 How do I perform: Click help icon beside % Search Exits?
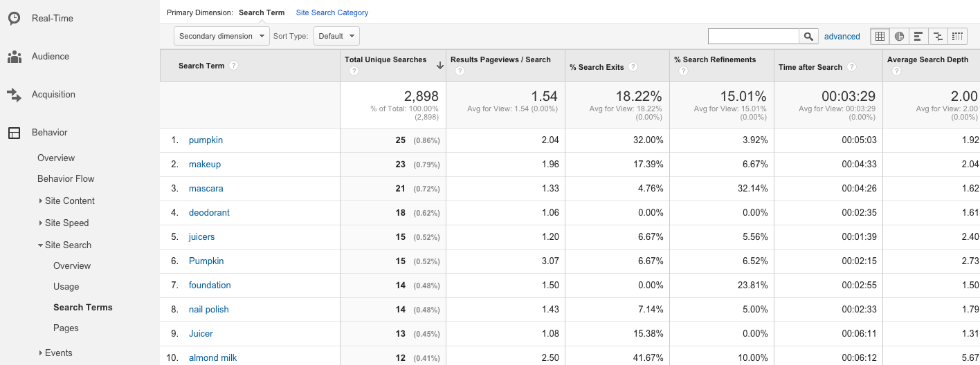click(x=633, y=67)
